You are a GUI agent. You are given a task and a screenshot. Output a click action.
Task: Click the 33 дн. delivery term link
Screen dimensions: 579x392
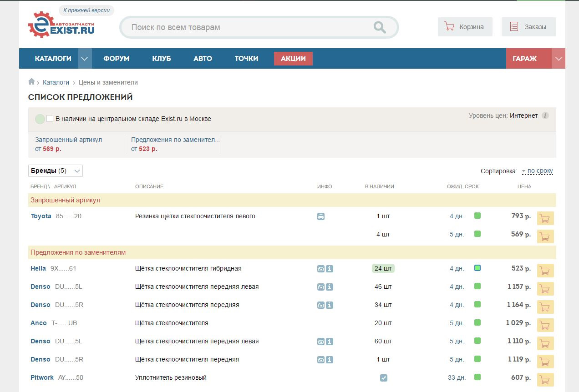[x=457, y=377]
